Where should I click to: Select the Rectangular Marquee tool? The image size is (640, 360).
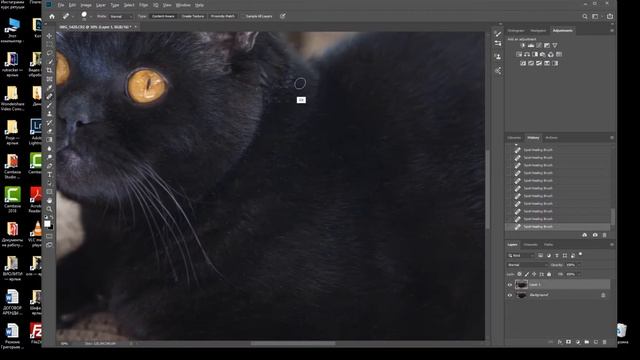click(x=49, y=44)
